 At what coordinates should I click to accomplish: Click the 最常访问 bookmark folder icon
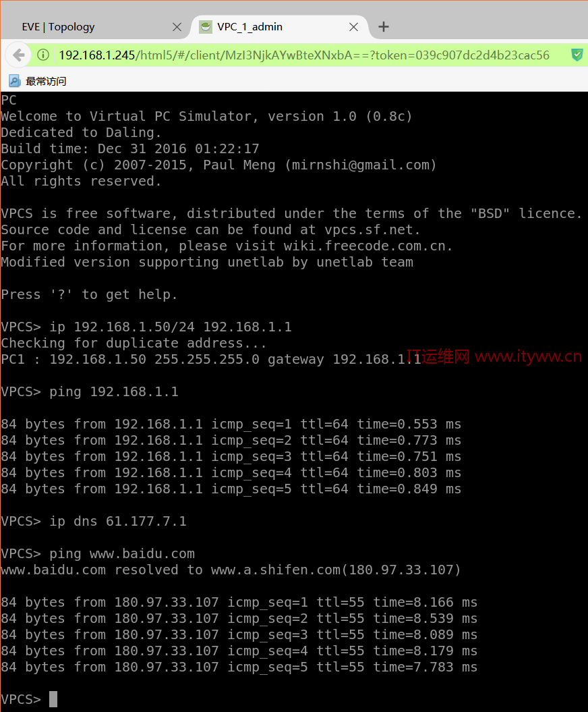click(x=15, y=81)
